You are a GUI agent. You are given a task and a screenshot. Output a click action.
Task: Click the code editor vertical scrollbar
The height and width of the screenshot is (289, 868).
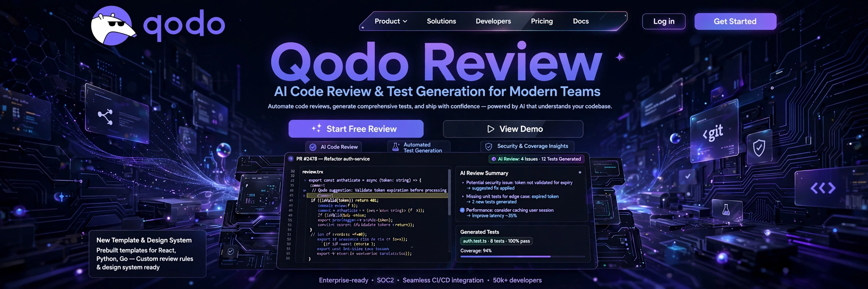coord(449,192)
